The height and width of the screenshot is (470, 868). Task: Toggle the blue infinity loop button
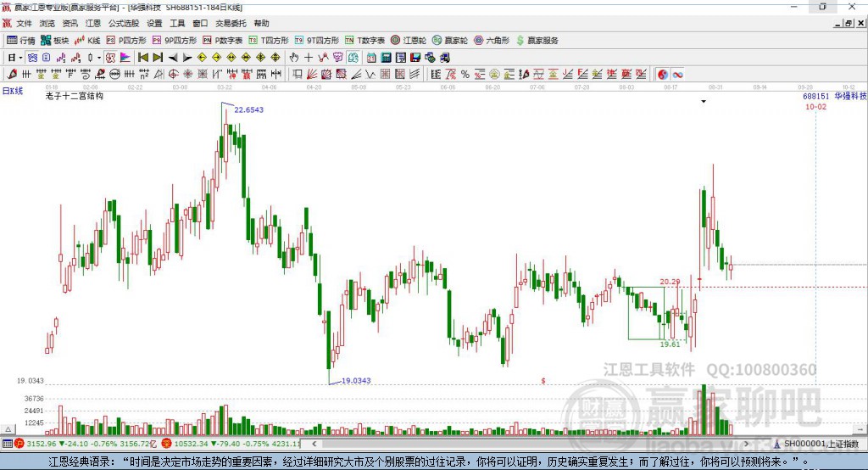point(677,75)
